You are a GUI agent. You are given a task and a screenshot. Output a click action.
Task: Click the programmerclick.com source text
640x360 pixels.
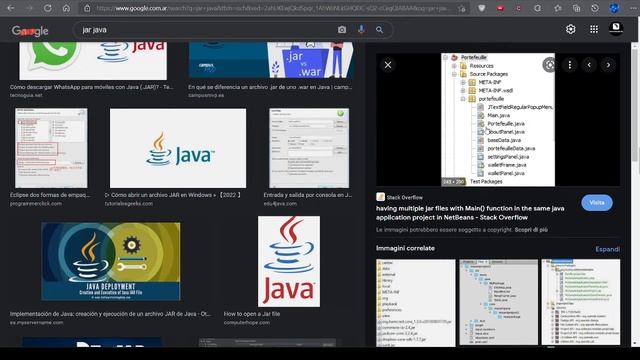[x=36, y=203]
